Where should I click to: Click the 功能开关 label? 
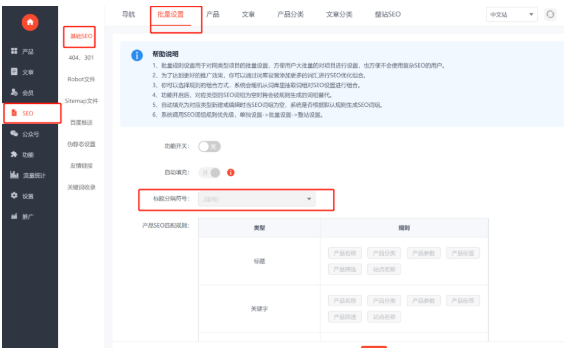coord(177,146)
